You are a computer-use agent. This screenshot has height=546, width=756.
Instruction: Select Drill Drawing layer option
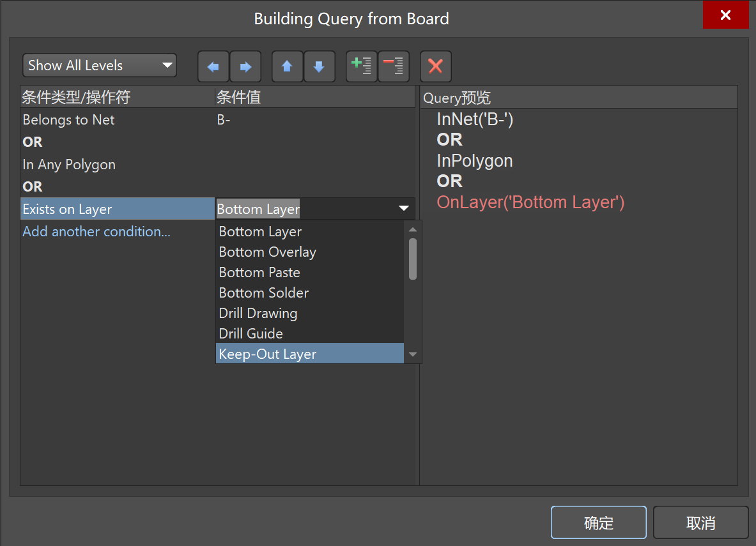[x=258, y=314]
